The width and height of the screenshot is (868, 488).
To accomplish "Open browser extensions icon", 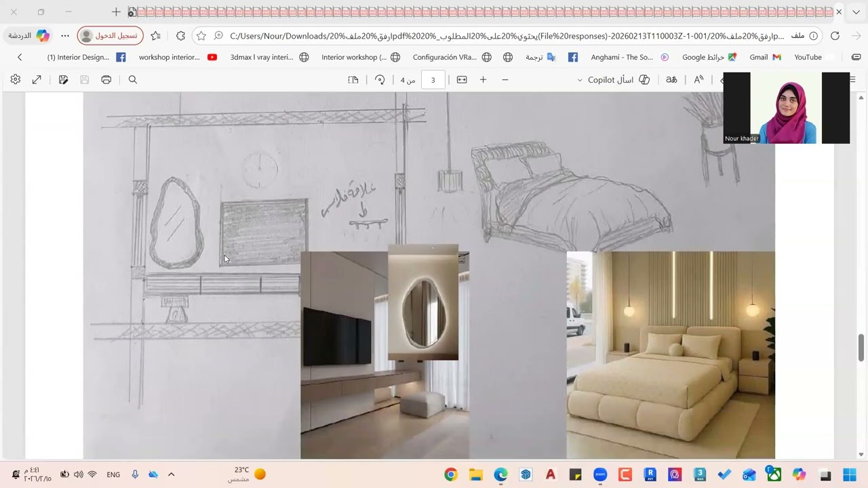I will 180,35.
